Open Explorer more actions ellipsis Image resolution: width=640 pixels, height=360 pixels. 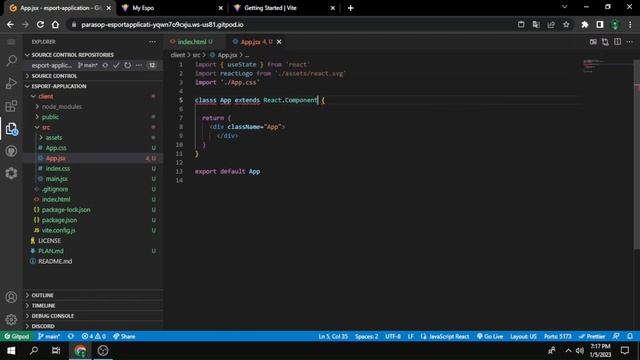(x=152, y=42)
